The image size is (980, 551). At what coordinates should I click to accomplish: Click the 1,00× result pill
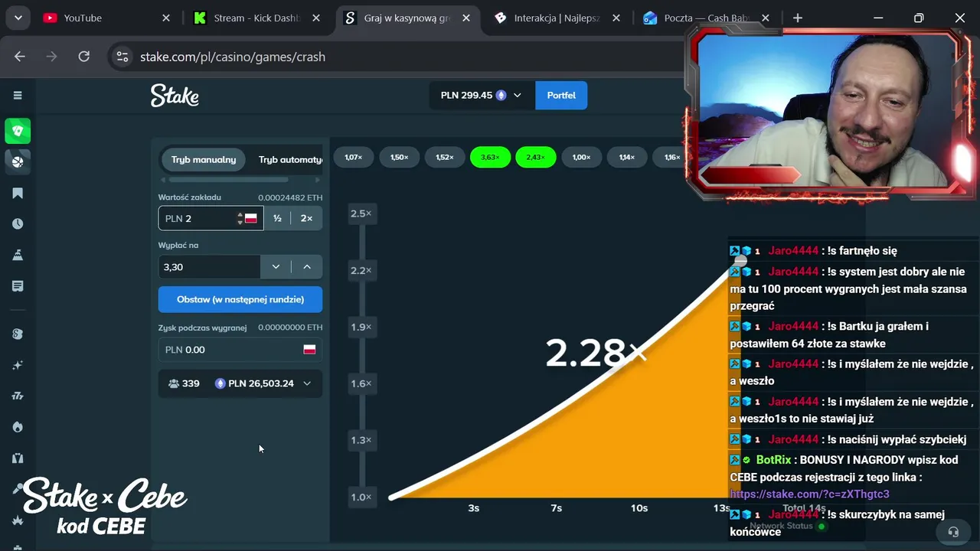[581, 157]
